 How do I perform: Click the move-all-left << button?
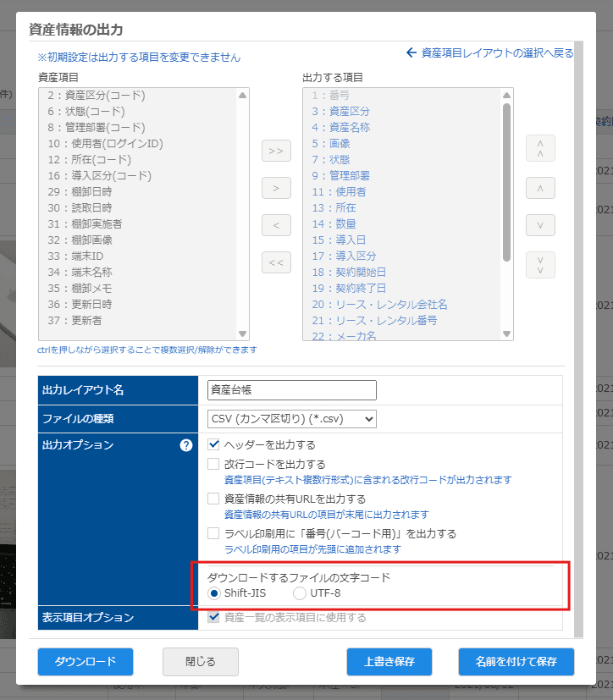point(276,262)
